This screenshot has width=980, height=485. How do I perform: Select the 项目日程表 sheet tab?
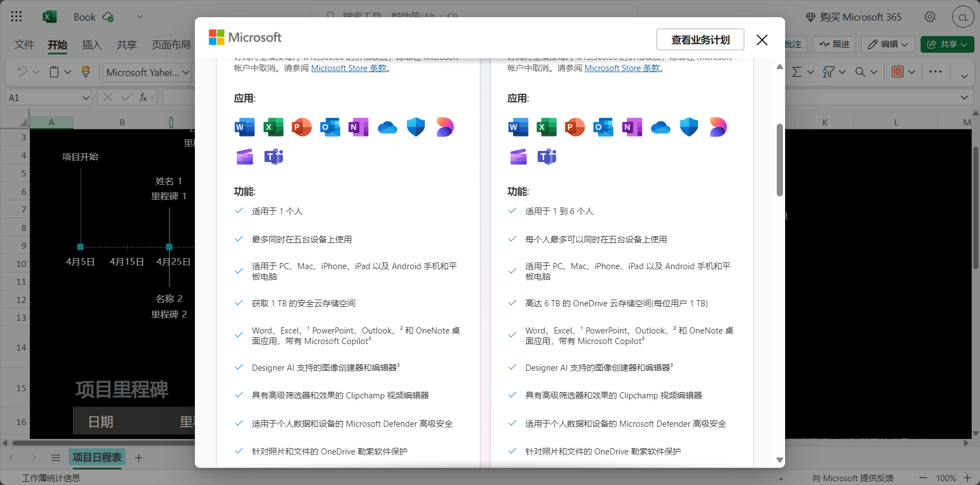point(97,457)
